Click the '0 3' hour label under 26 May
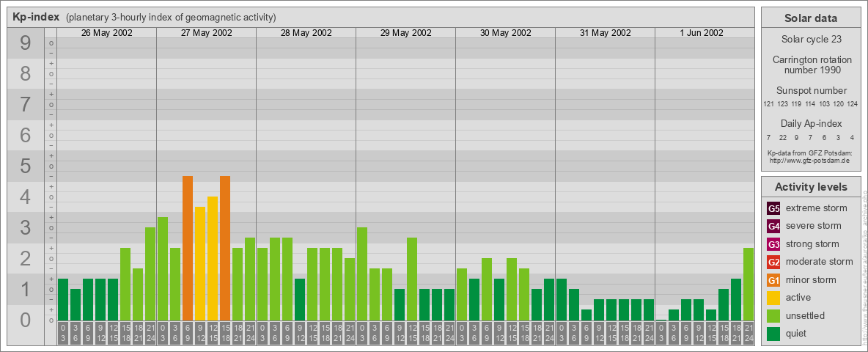This screenshot has width=868, height=352. (x=63, y=333)
